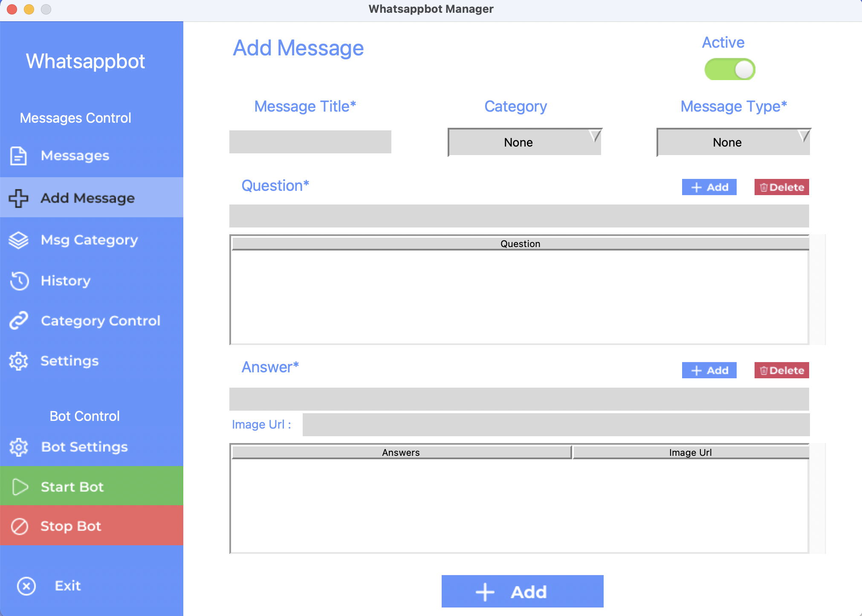Open the History page
This screenshot has height=616, width=862.
(92, 281)
